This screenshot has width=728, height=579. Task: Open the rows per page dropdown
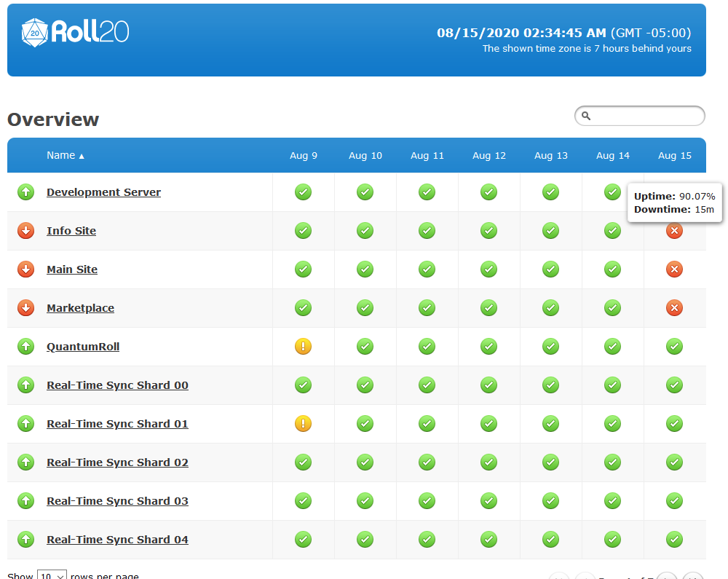pos(52,575)
